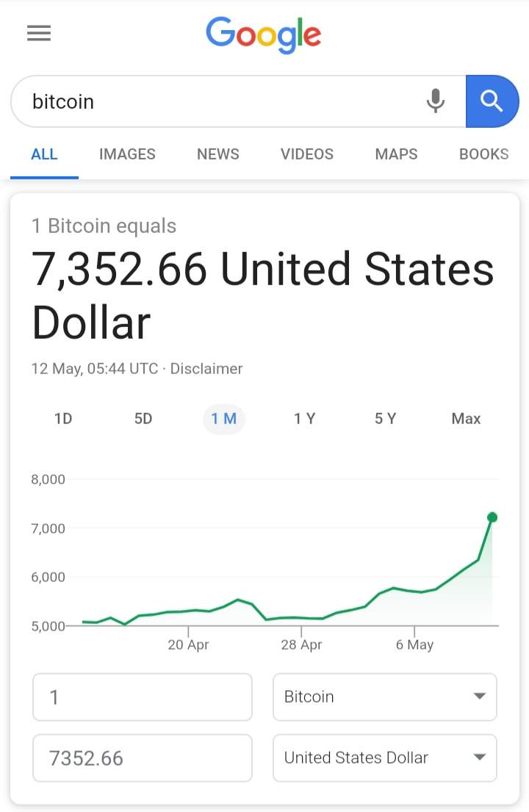This screenshot has height=812, width=529.
Task: Go to the Maps tab
Action: (x=396, y=154)
